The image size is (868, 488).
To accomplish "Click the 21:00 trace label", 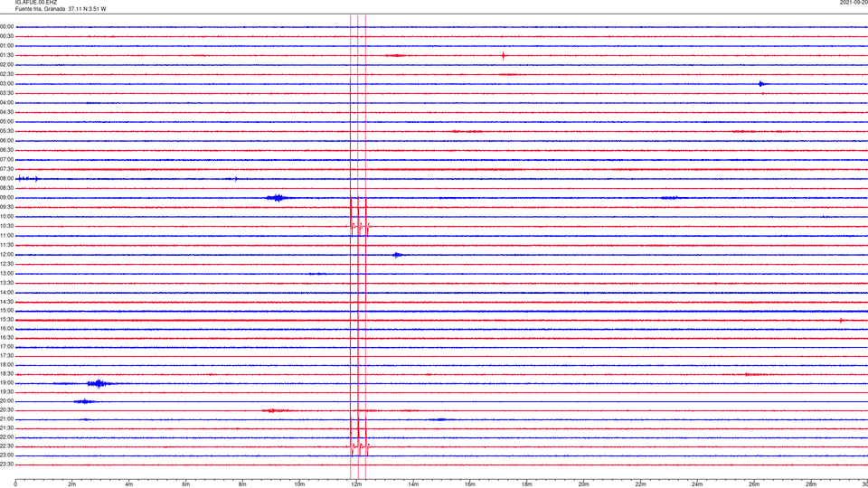I will pyautogui.click(x=6, y=419).
